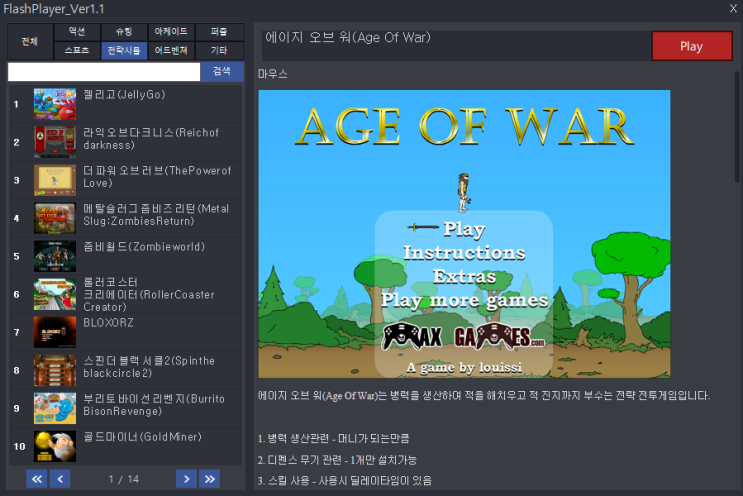743x496 pixels.
Task: Go to the next page
Action: coord(186,479)
